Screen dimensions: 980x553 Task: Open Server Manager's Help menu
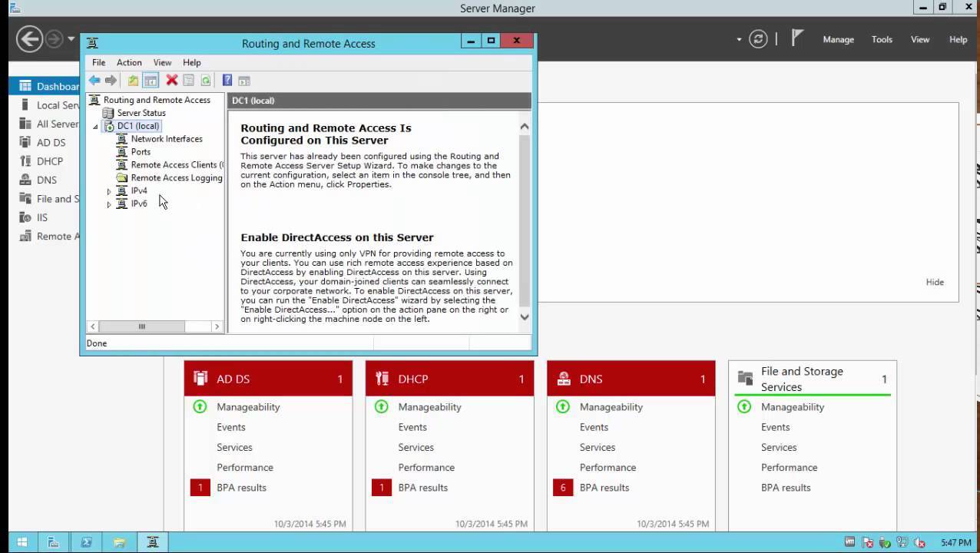[x=958, y=39]
